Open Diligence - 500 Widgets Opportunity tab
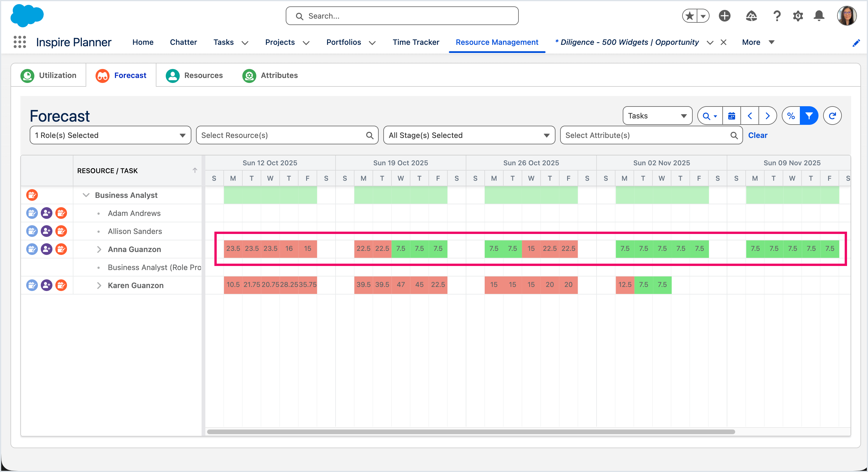Viewport: 868px width, 472px height. (627, 42)
